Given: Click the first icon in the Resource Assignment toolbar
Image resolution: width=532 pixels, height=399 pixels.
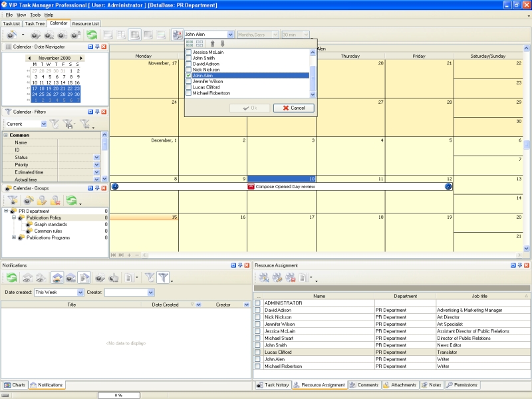Looking at the screenshot, I should pos(263,278).
